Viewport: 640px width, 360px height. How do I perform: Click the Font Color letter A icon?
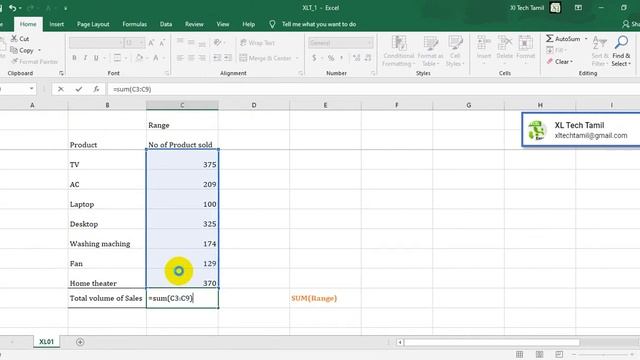tap(156, 58)
